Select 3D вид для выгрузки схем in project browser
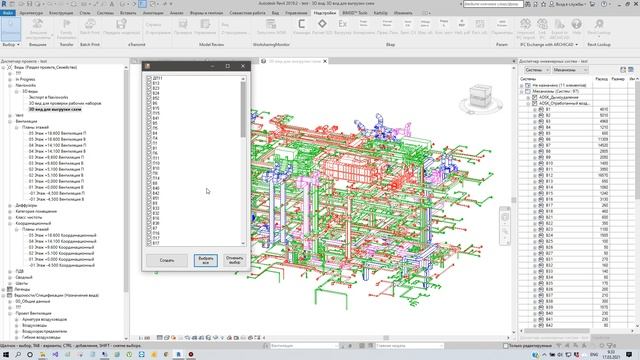 pos(55,109)
